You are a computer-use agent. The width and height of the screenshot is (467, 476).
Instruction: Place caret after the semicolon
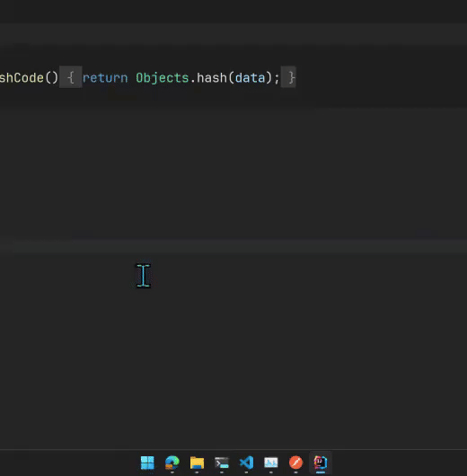(x=279, y=78)
